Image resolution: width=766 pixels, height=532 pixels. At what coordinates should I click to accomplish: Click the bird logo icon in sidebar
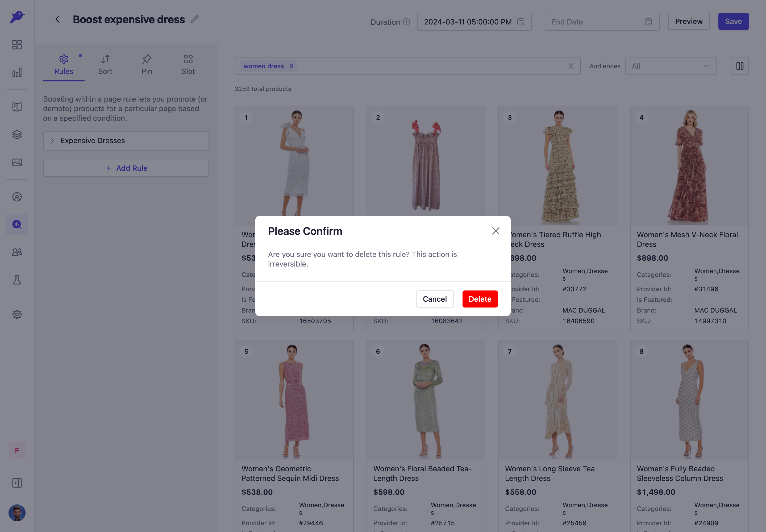coord(17,17)
